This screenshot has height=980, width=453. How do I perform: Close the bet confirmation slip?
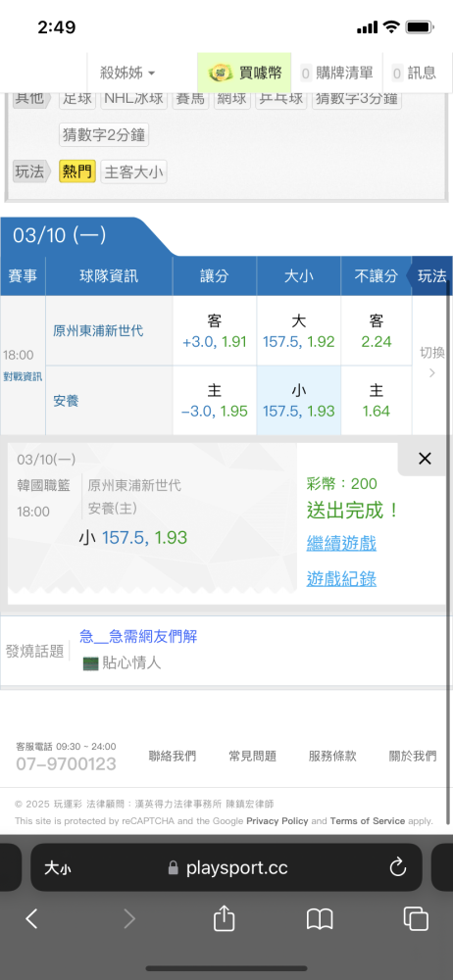coord(425,459)
